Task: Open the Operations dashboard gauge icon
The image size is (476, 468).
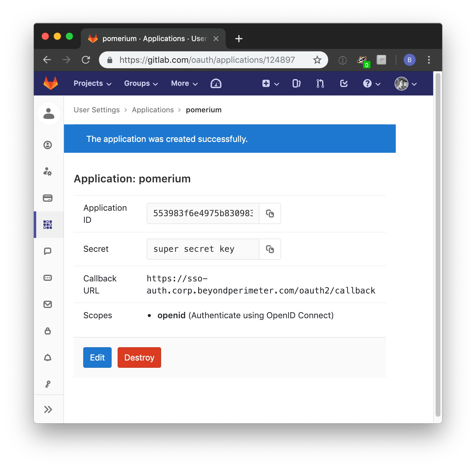Action: pyautogui.click(x=216, y=84)
